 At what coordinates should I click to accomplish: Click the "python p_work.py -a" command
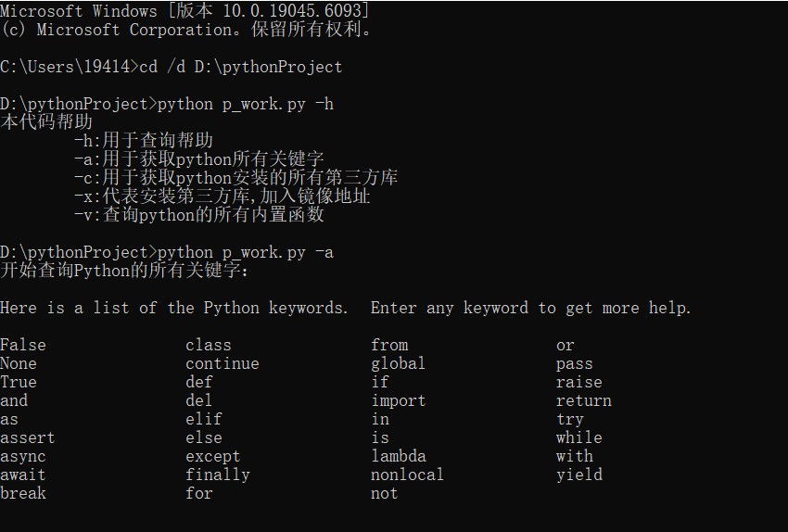tap(246, 252)
